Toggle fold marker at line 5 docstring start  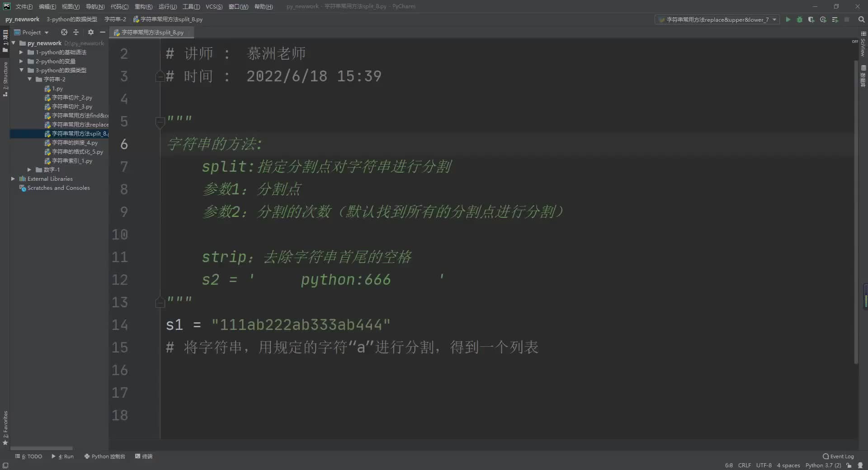tap(160, 122)
